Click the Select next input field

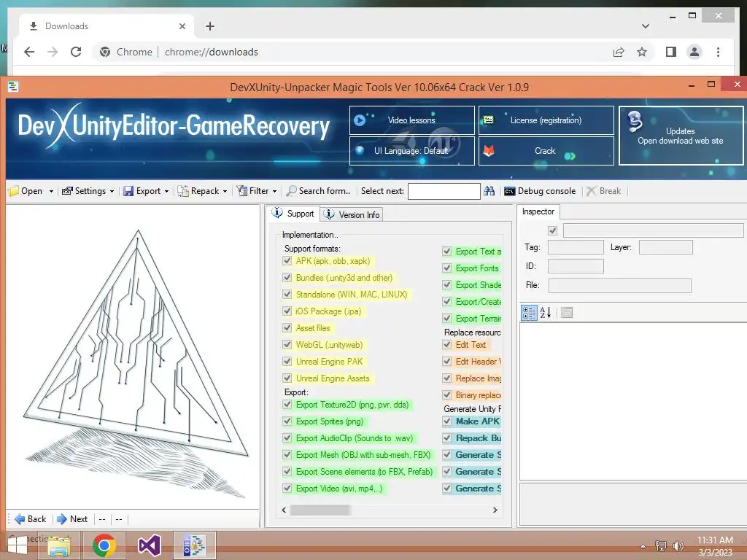pyautogui.click(x=444, y=191)
